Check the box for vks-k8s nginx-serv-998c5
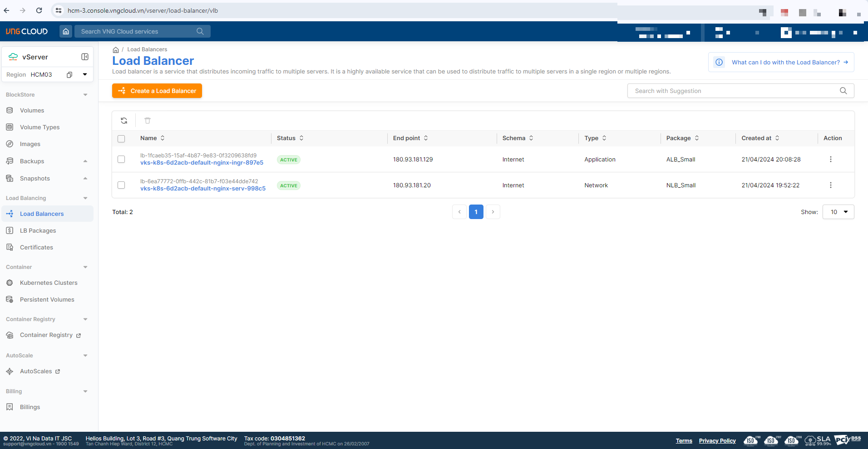The image size is (868, 449). [x=121, y=185]
